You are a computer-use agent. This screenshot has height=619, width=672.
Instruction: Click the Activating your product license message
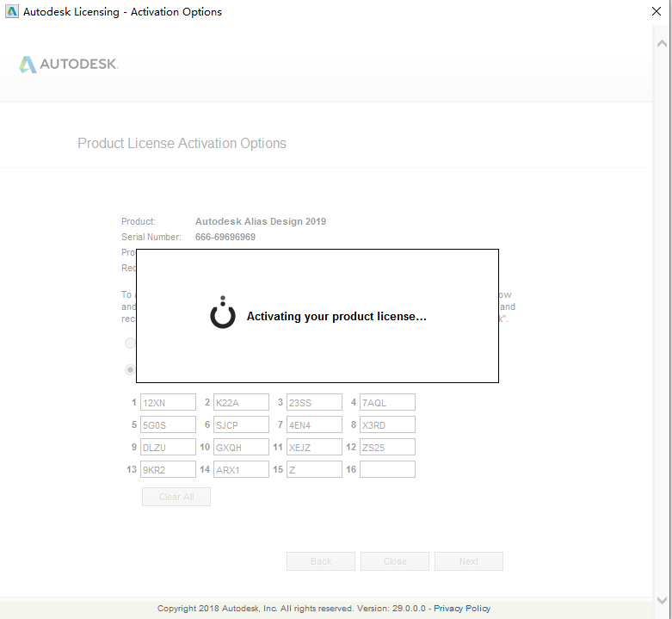click(x=336, y=316)
